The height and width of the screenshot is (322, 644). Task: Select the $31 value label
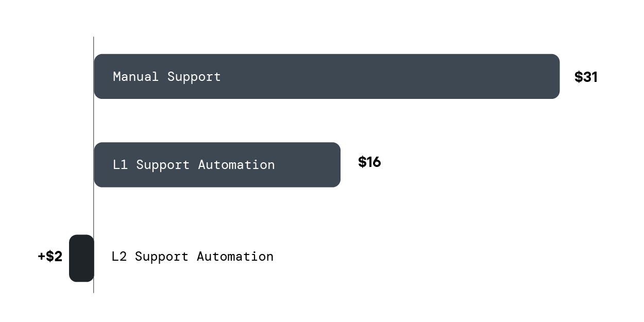coord(586,77)
